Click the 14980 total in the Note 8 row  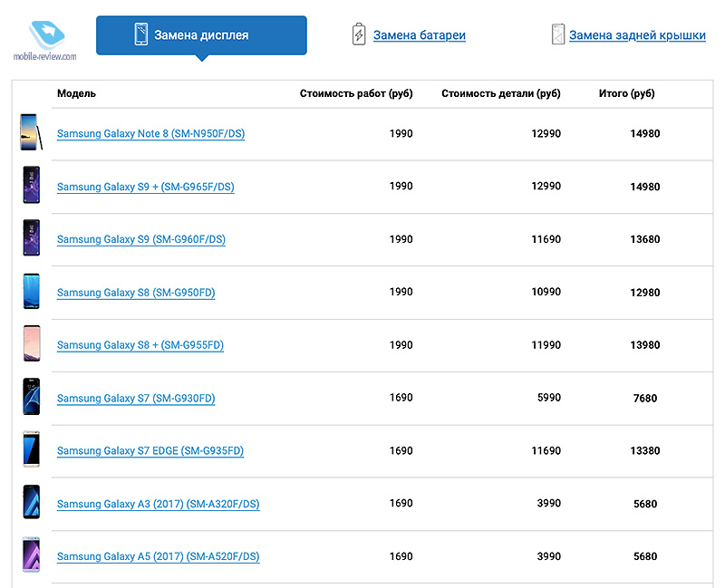(x=645, y=133)
